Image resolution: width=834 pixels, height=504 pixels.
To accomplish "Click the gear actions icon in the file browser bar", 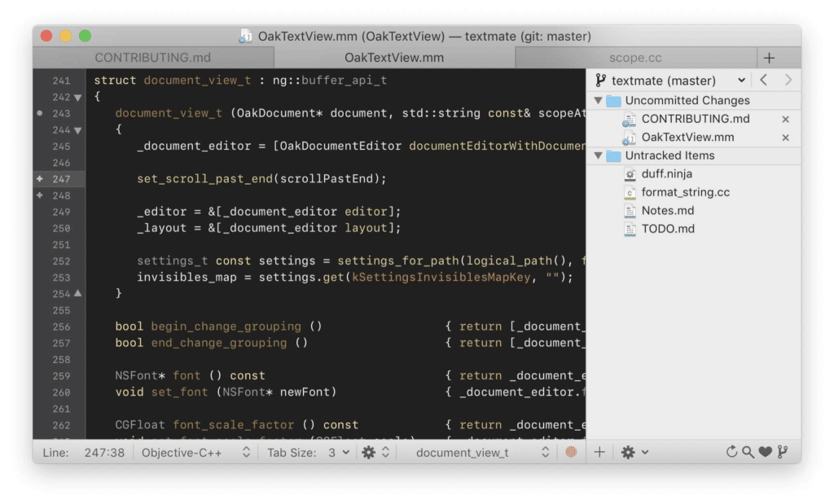I will point(629,452).
